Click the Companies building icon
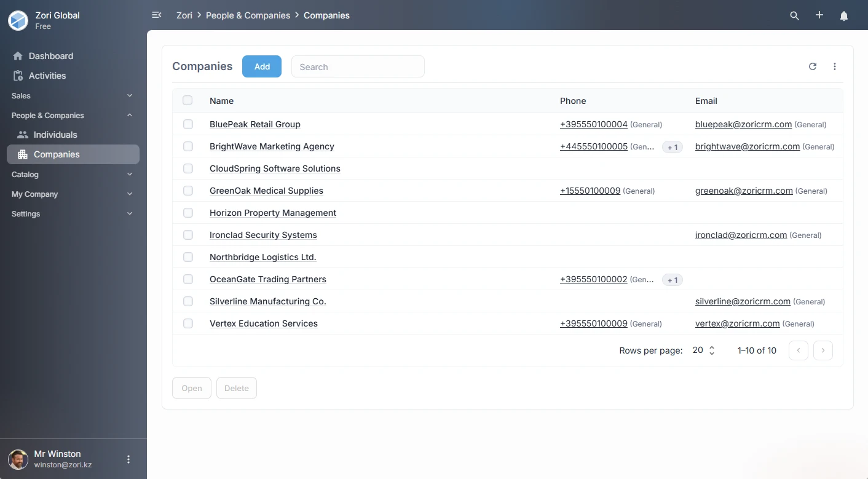This screenshot has width=868, height=479. (x=23, y=154)
